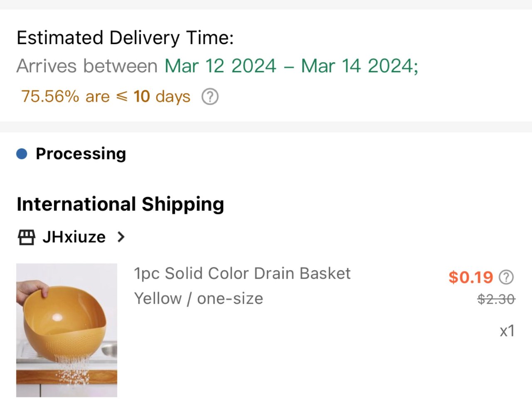Open 1pc Solid Color Drain Basket title
The image size is (532, 399).
(242, 273)
